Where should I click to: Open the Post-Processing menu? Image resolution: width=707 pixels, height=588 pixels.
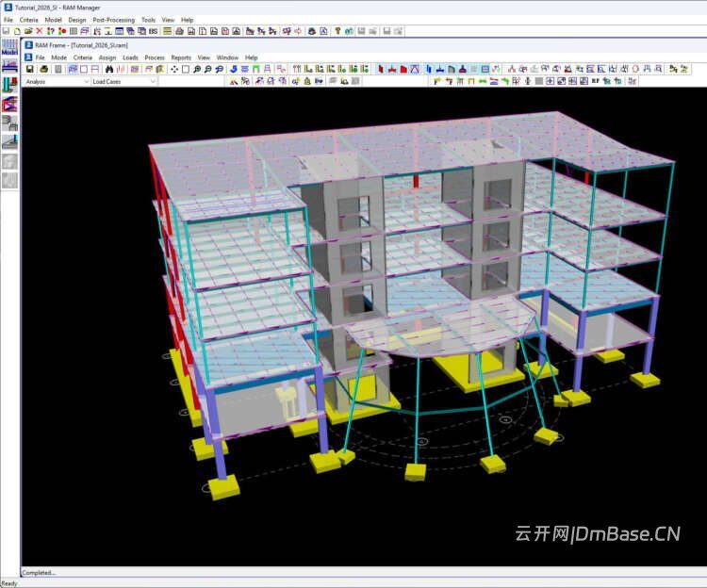point(114,20)
